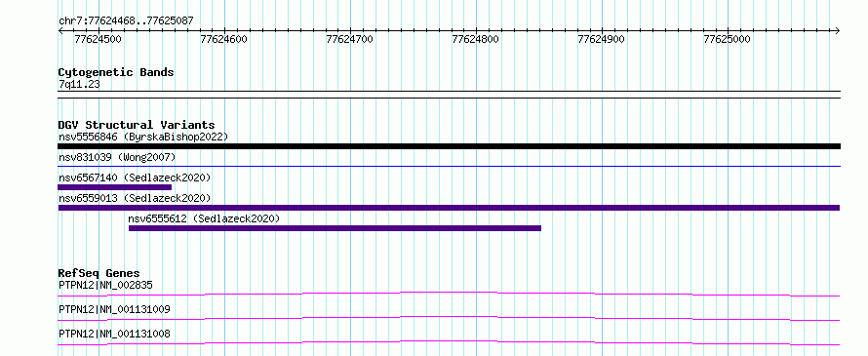
Task: Open the nsv5556846 (ByrskaBishop2022) label
Action: (143, 137)
